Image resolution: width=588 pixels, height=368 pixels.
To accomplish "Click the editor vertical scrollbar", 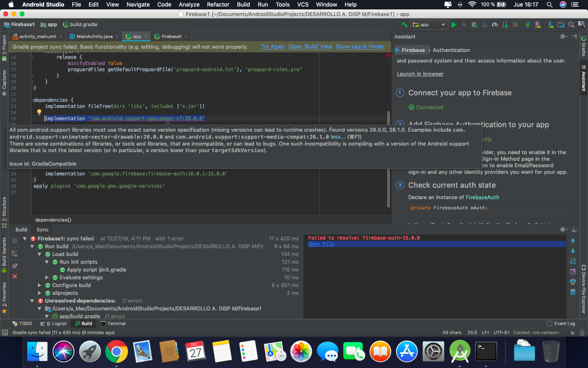I will click(388, 159).
